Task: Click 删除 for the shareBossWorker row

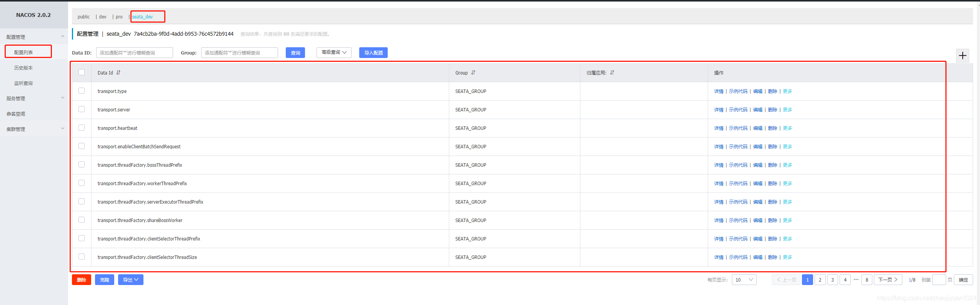Action: coord(772,220)
